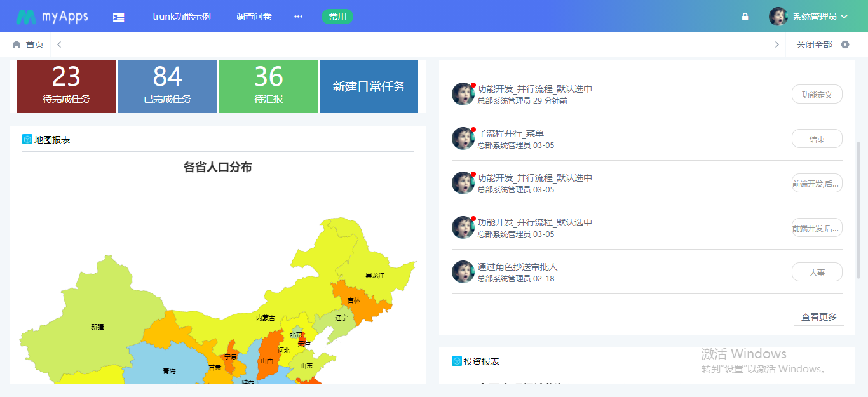Click the left chevron next to 首页
Viewport: 868px width, 397px height.
point(58,44)
